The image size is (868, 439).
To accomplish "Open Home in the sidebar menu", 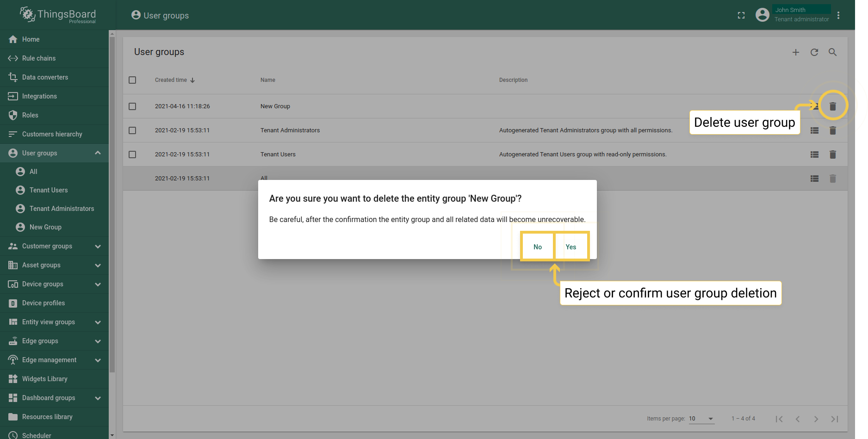I will [x=54, y=39].
